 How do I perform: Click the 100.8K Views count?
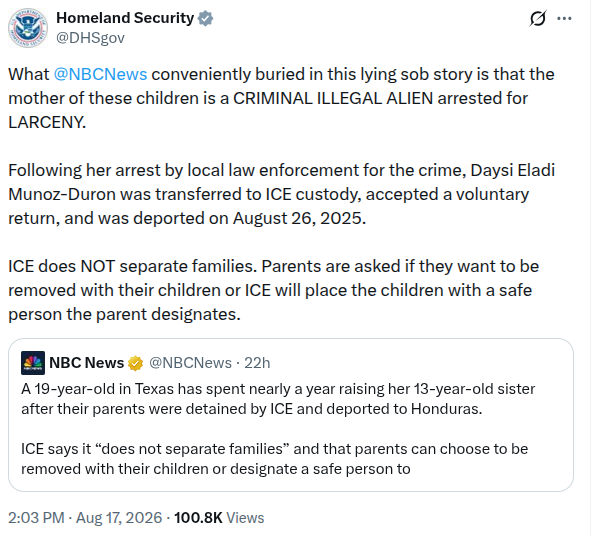pyautogui.click(x=219, y=518)
